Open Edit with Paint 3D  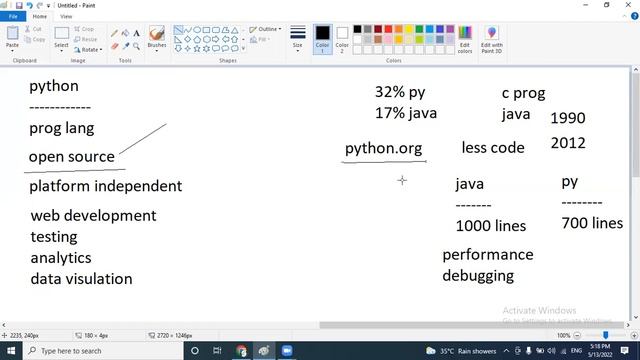pos(491,40)
